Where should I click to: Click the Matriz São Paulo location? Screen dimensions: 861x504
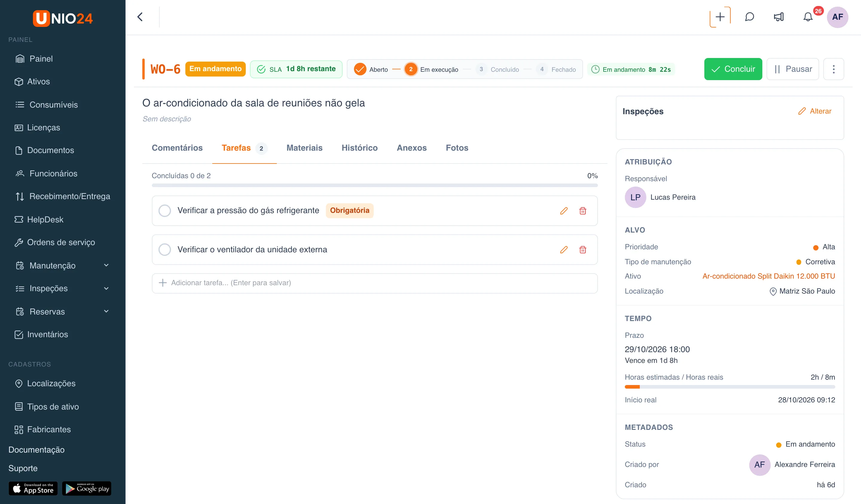point(802,291)
